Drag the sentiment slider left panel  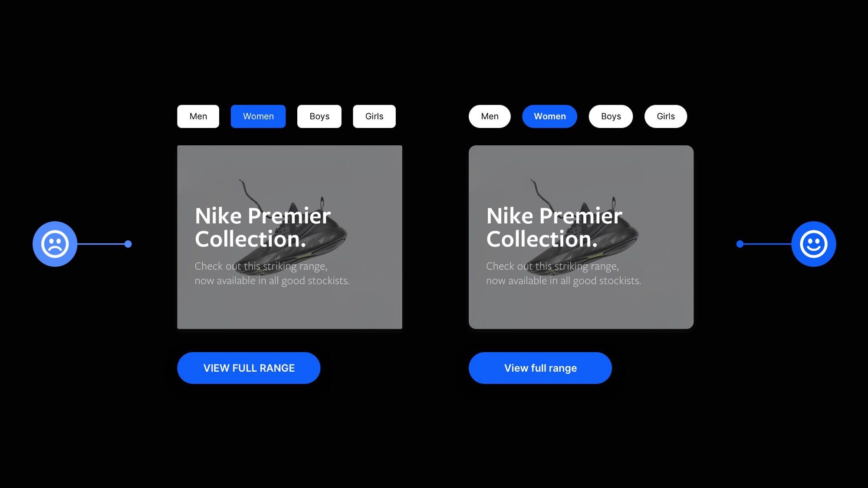tap(128, 244)
